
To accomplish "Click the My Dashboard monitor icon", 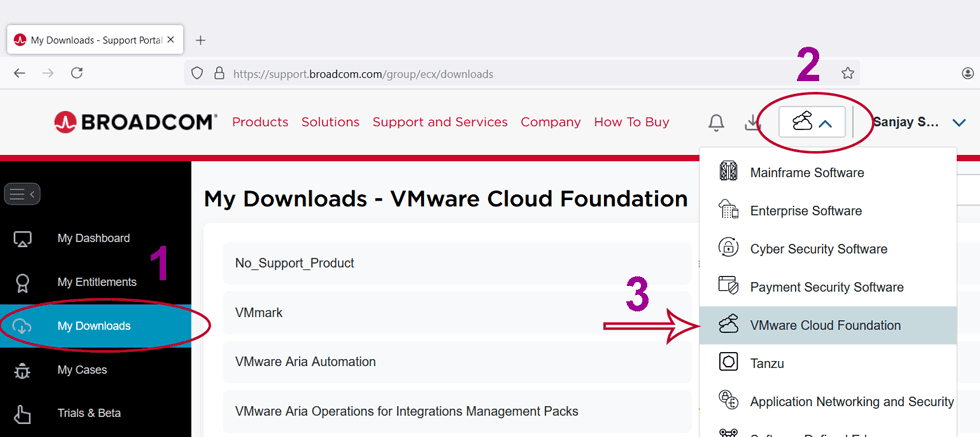I will [22, 238].
